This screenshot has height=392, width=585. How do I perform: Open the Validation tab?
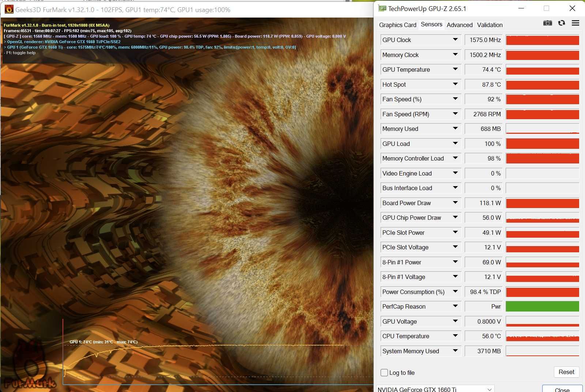pos(490,25)
